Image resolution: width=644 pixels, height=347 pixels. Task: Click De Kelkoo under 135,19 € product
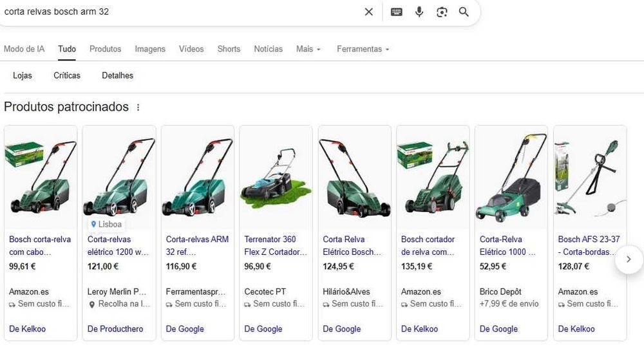point(420,329)
